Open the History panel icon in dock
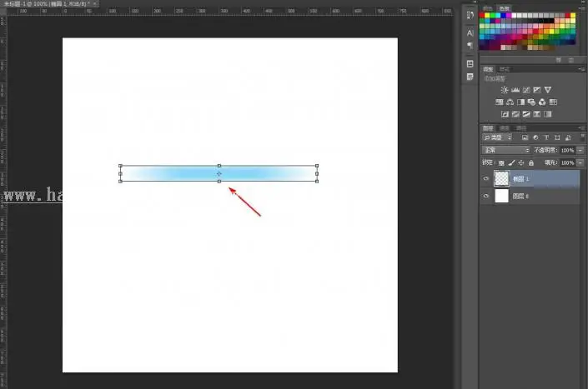588x389 pixels. (470, 15)
